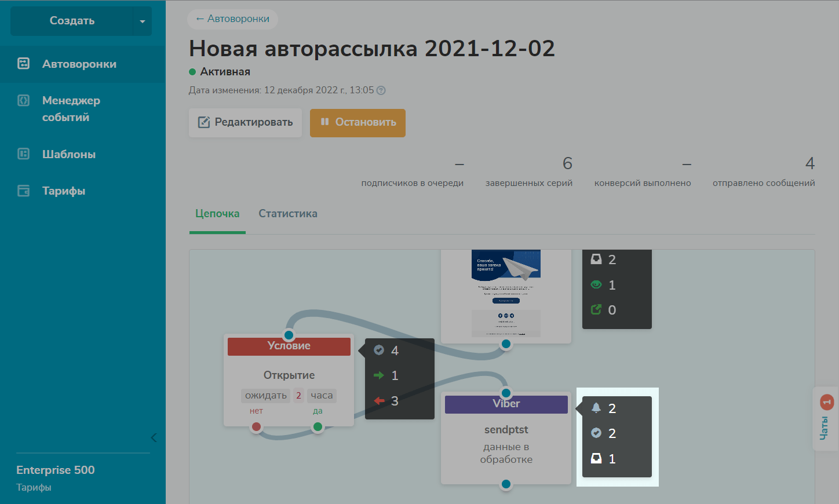Click the часа wait unit label
Viewport: 839px width, 504px height.
[x=322, y=396]
